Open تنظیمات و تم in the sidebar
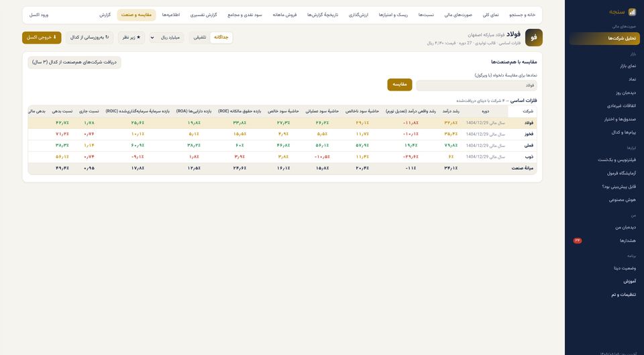This screenshot has width=644, height=355. (x=604, y=295)
